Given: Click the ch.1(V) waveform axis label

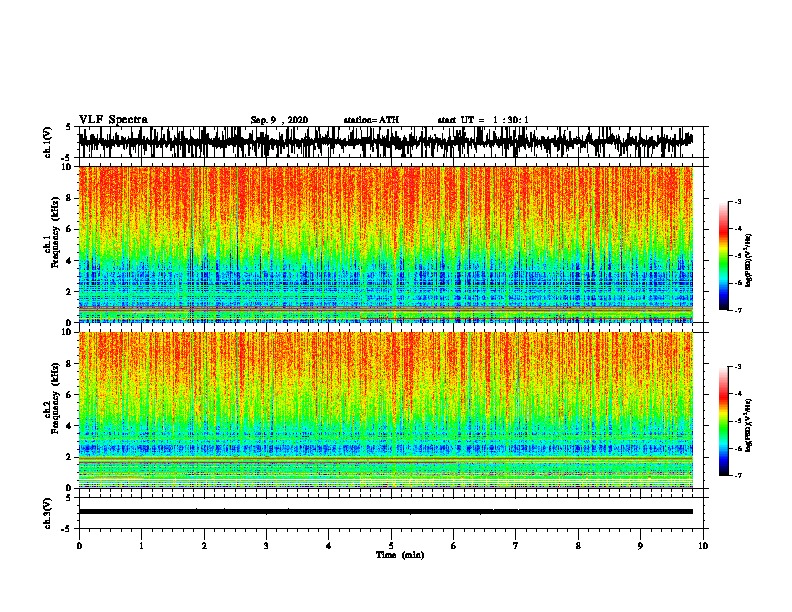Looking at the screenshot, I should pyautogui.click(x=48, y=141).
